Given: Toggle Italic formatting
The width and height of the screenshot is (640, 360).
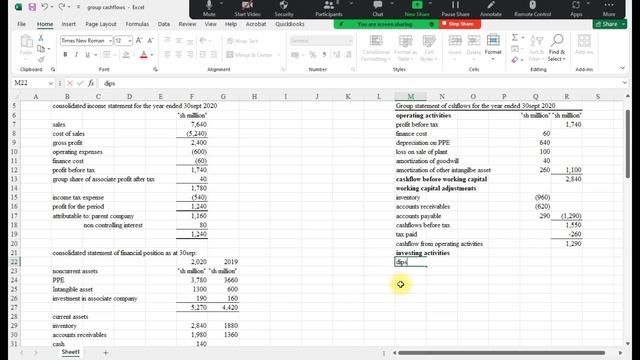Looking at the screenshot, I should click(76, 55).
